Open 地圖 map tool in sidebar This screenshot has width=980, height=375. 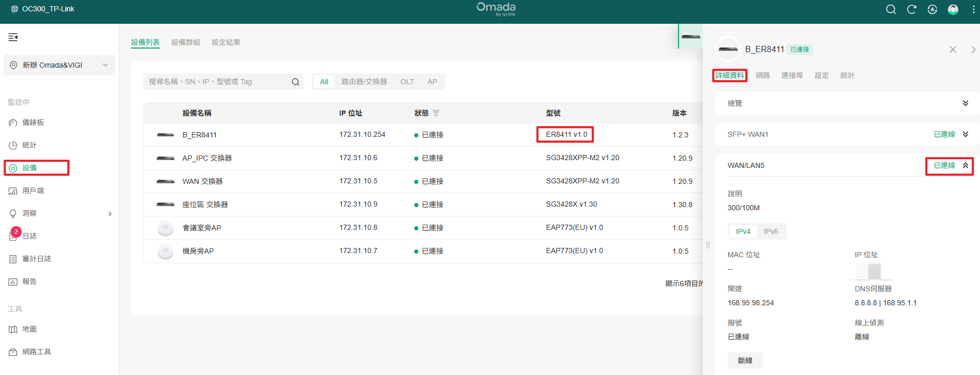[x=29, y=329]
